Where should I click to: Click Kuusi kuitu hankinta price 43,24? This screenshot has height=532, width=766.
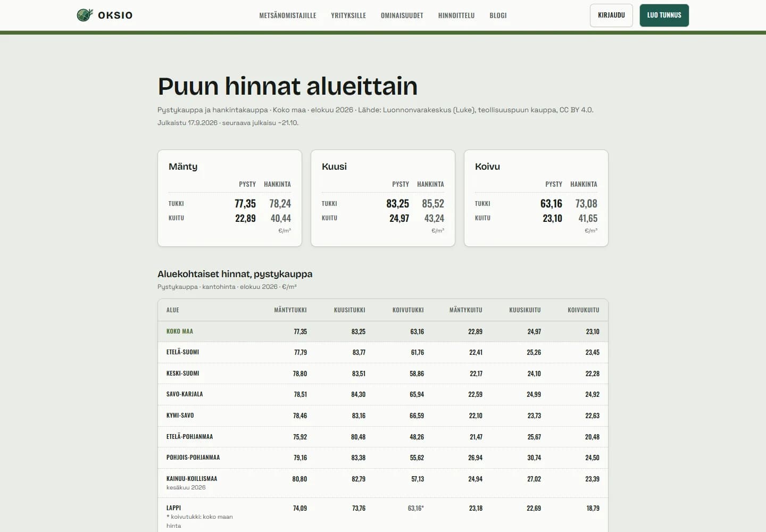pyautogui.click(x=434, y=218)
